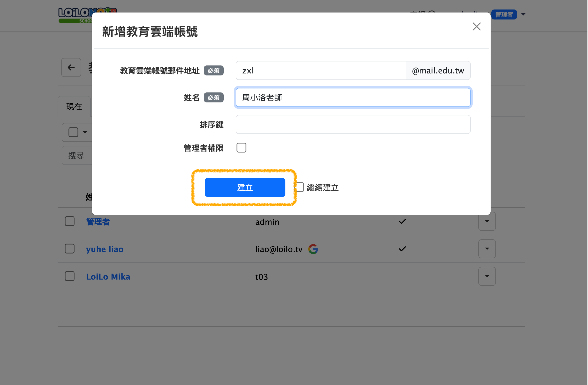Open the yuhe liao user link
This screenshot has width=588, height=385.
point(105,249)
